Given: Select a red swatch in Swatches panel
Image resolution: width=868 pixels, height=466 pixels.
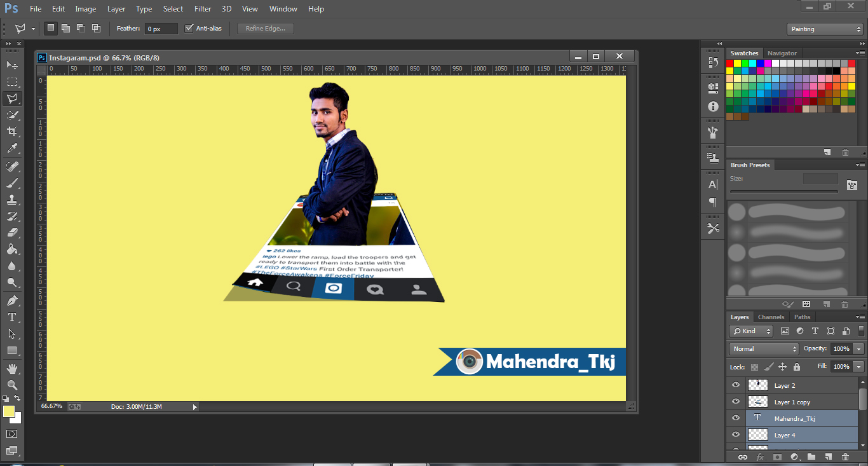Looking at the screenshot, I should (728, 63).
